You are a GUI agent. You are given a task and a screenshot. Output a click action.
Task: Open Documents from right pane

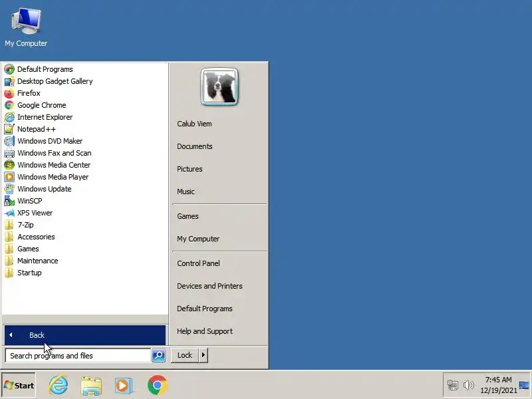coord(195,146)
